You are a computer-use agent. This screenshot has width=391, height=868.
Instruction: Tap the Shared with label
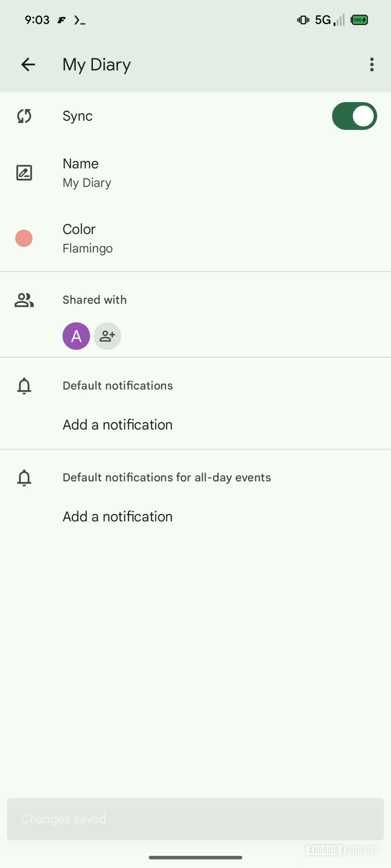[x=94, y=300]
